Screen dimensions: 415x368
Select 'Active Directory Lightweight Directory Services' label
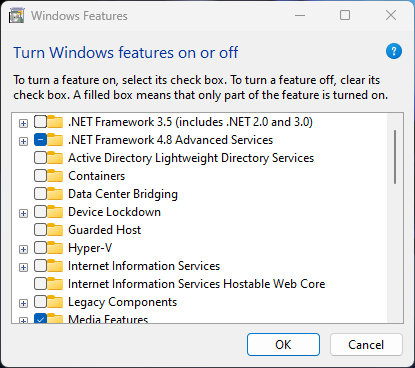191,158
